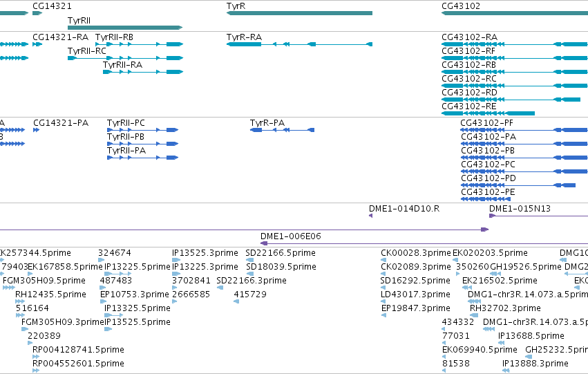588x374 pixels.
Task: Select the FGM305H09.3prime EST label
Action: coord(63,323)
